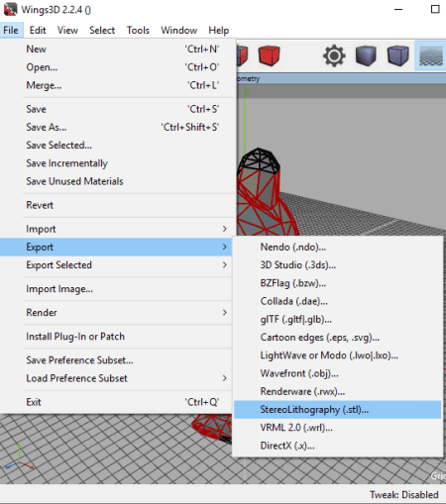This screenshot has width=446, height=504.
Task: Open the File menu
Action: pos(11,31)
